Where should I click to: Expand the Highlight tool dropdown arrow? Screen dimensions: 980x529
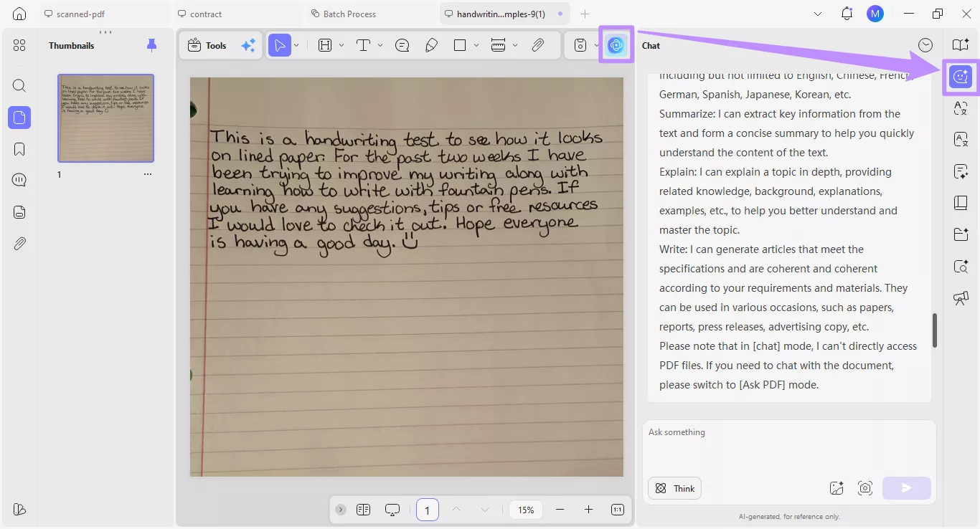point(341,45)
